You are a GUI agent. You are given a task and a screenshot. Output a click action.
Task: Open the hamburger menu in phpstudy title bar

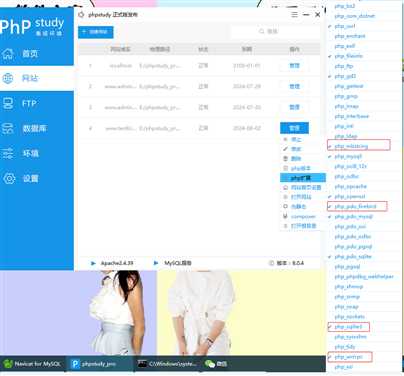(x=294, y=15)
